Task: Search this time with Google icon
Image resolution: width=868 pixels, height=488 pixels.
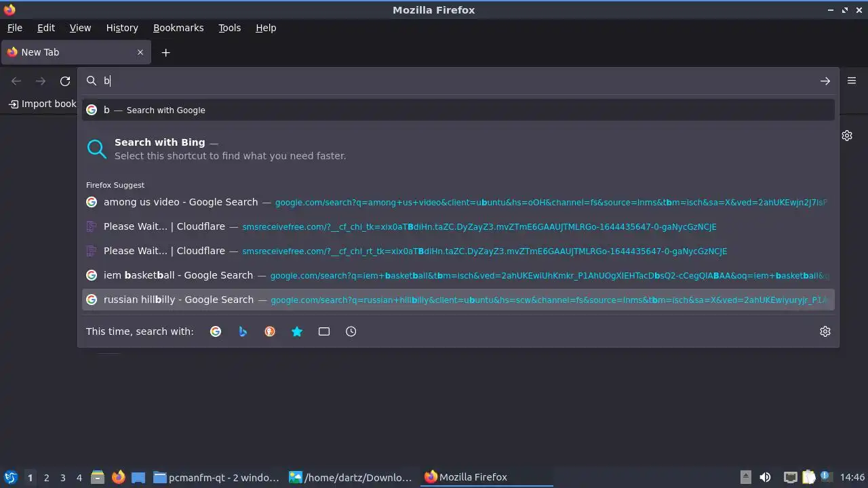Action: click(216, 331)
